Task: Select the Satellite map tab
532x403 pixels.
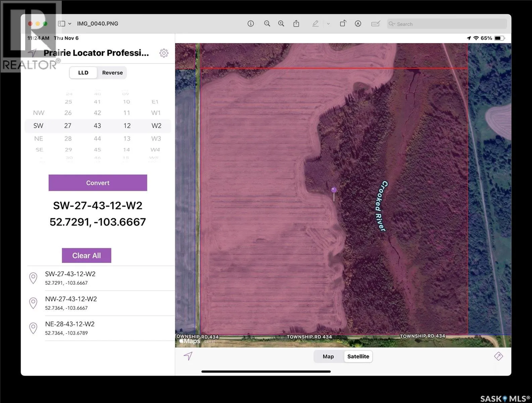Action: coord(358,357)
